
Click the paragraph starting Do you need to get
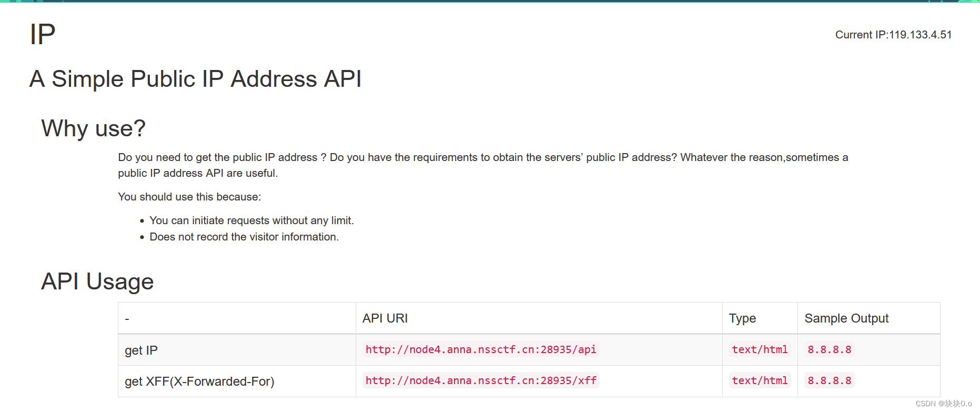tap(483, 165)
